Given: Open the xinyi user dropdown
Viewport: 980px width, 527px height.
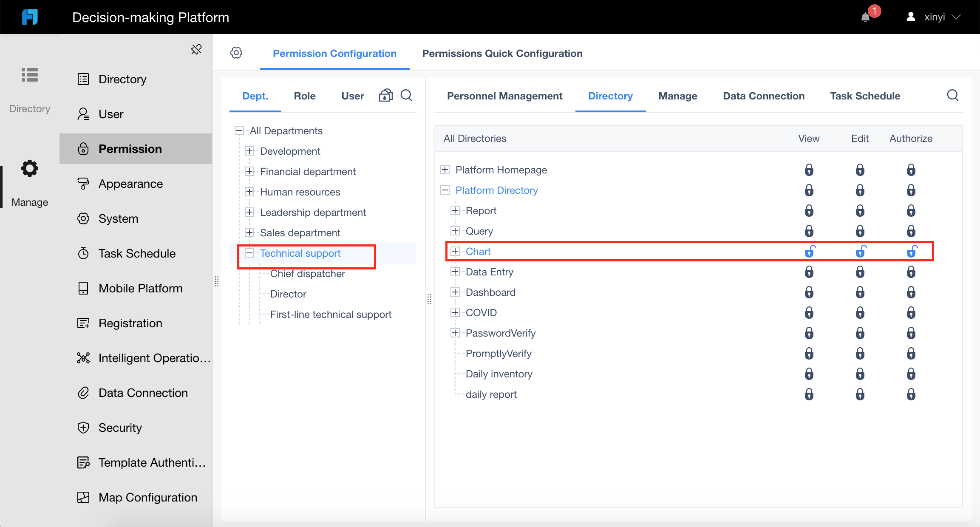Looking at the screenshot, I should [x=934, y=17].
